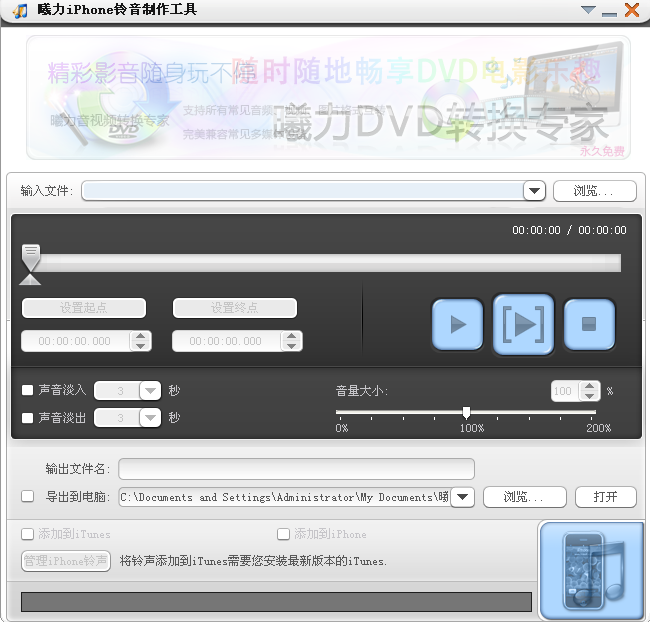Open the fade-out seconds dropdown
The image size is (650, 622).
[150, 418]
